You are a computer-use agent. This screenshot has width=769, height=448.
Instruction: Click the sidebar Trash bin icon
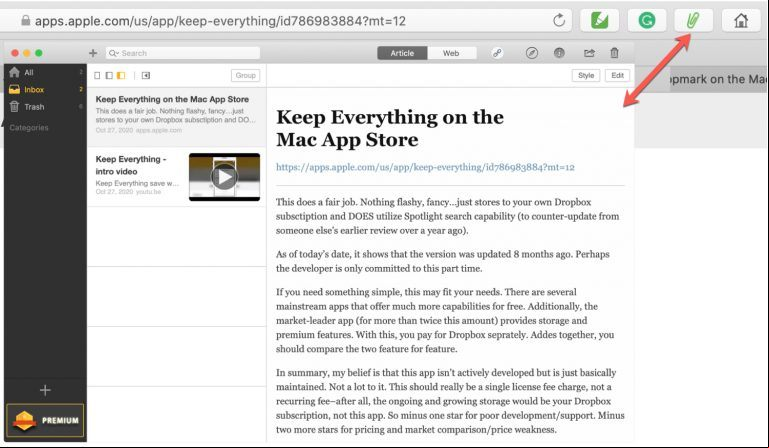(x=14, y=106)
